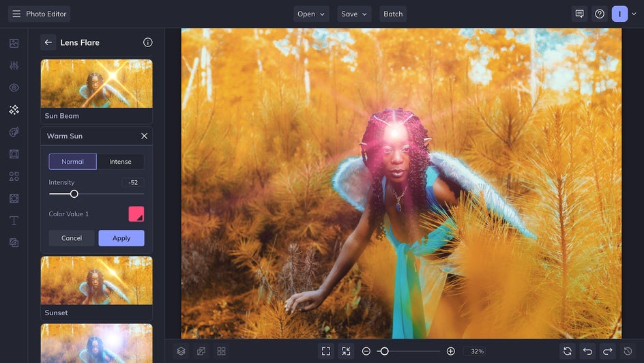This screenshot has height=363, width=644.
Task: Click the 32% zoom value field
Action: point(475,351)
